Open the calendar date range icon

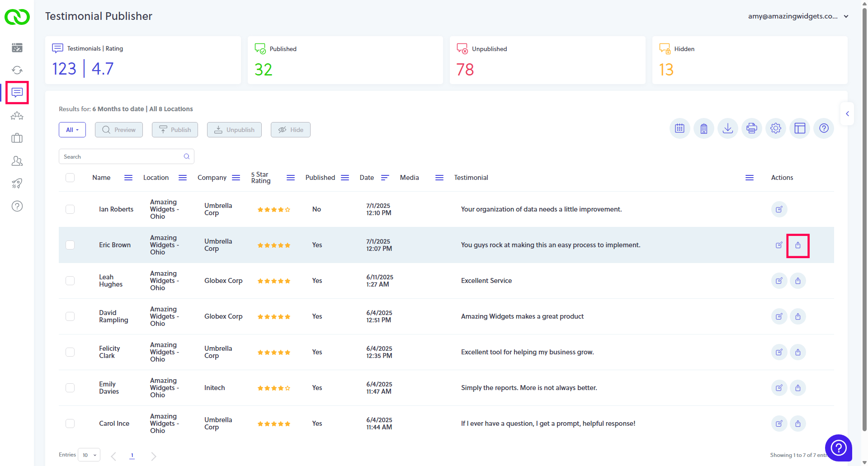(679, 129)
